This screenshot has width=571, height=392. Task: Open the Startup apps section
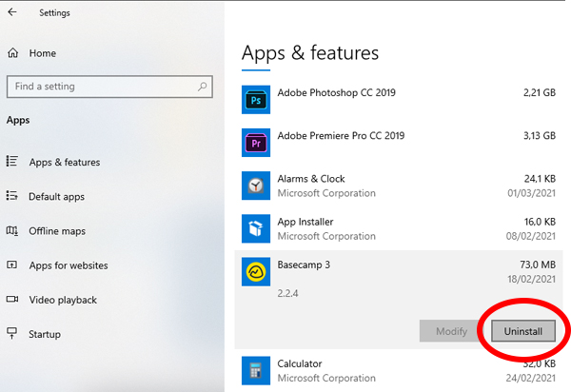45,334
